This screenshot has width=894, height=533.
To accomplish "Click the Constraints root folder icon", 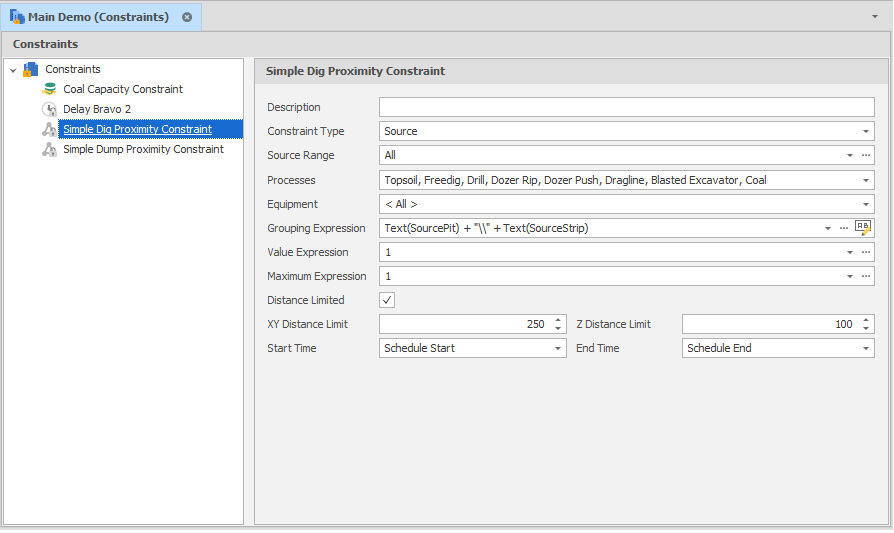I will tap(30, 69).
